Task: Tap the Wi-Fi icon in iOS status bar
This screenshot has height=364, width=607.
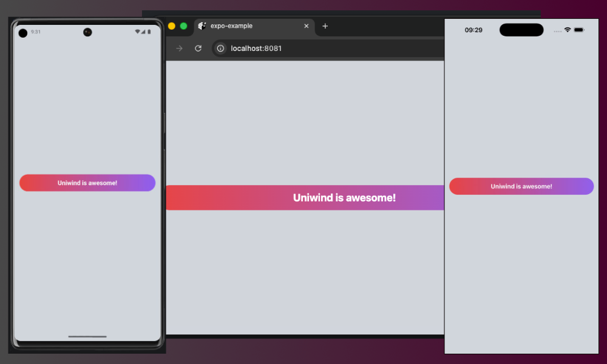Action: pyautogui.click(x=568, y=29)
